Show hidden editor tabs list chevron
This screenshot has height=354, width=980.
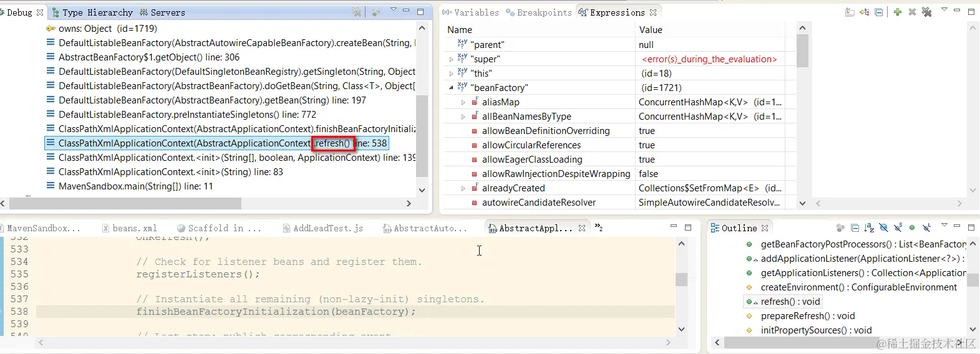click(x=598, y=227)
